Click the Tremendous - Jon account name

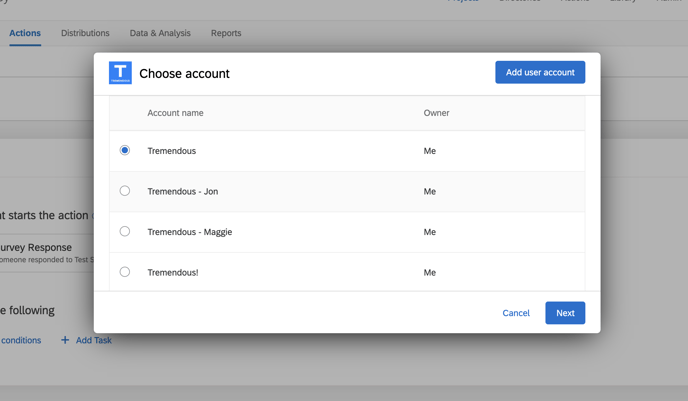click(183, 191)
